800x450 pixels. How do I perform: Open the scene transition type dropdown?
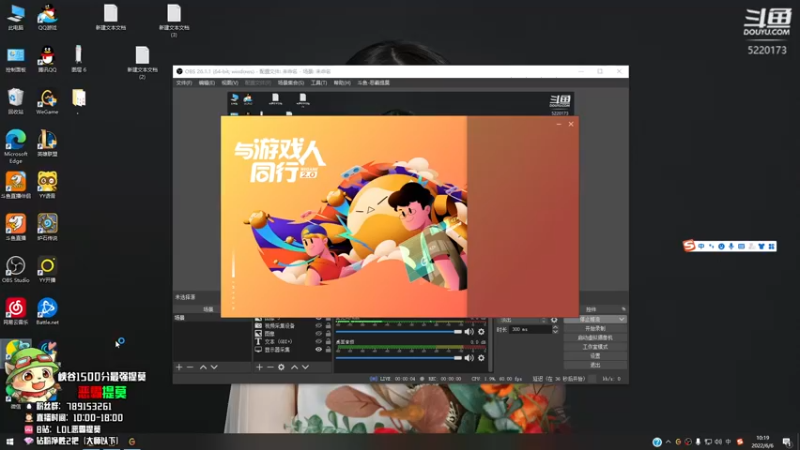pyautogui.click(x=522, y=320)
